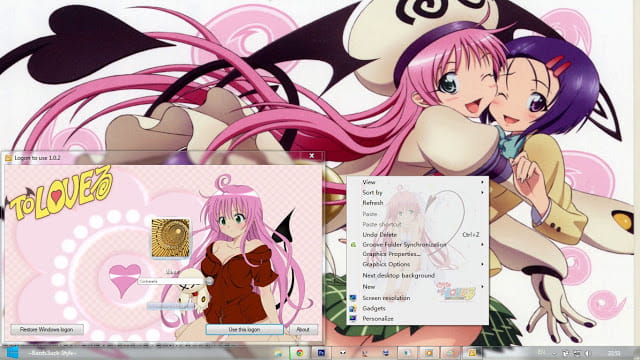Open Google Chrome from the taskbar
Viewport: 640px width, 360px height.
pos(300,353)
